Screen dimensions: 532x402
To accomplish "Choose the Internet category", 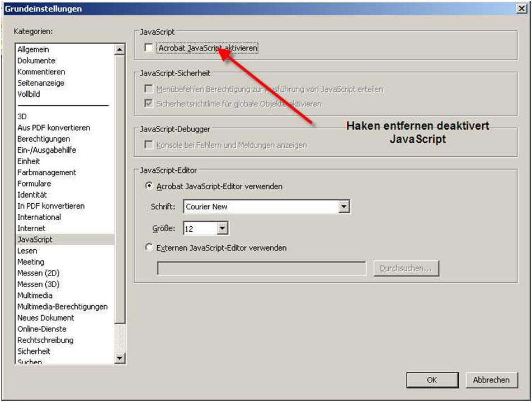I will [x=31, y=228].
